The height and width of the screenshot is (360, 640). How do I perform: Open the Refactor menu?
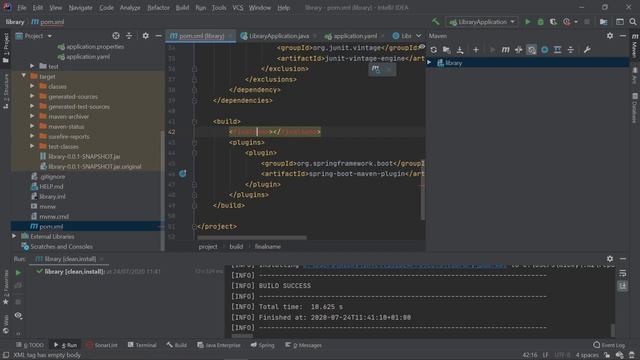pos(158,7)
